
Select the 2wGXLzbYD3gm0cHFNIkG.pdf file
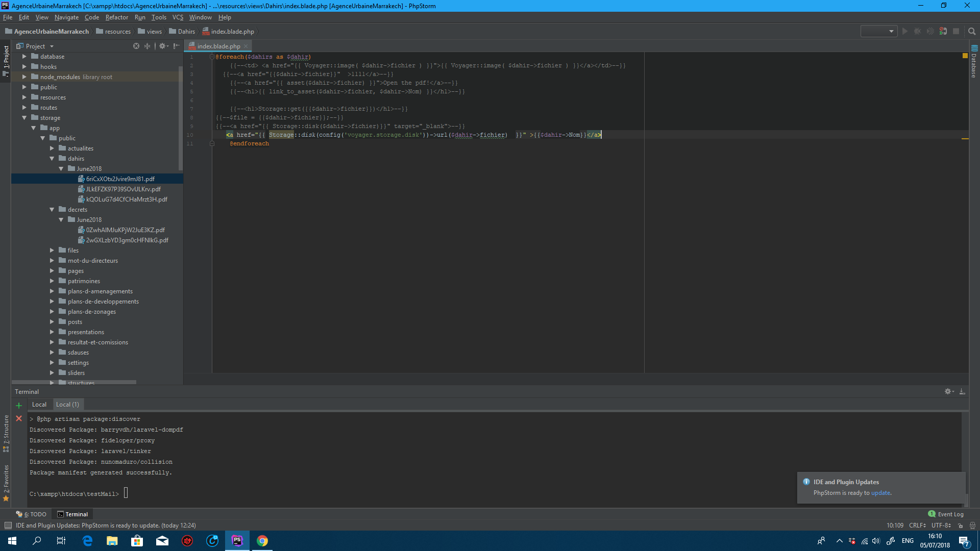click(x=127, y=240)
